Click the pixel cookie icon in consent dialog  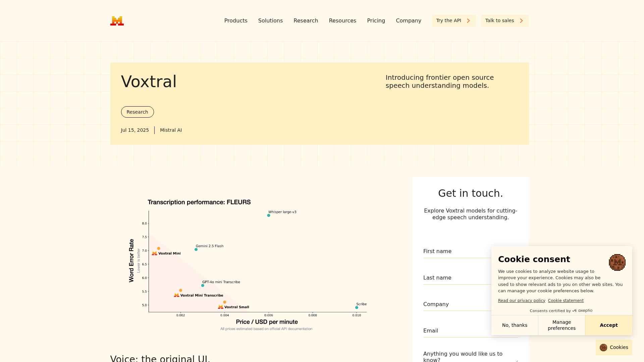[x=617, y=262]
